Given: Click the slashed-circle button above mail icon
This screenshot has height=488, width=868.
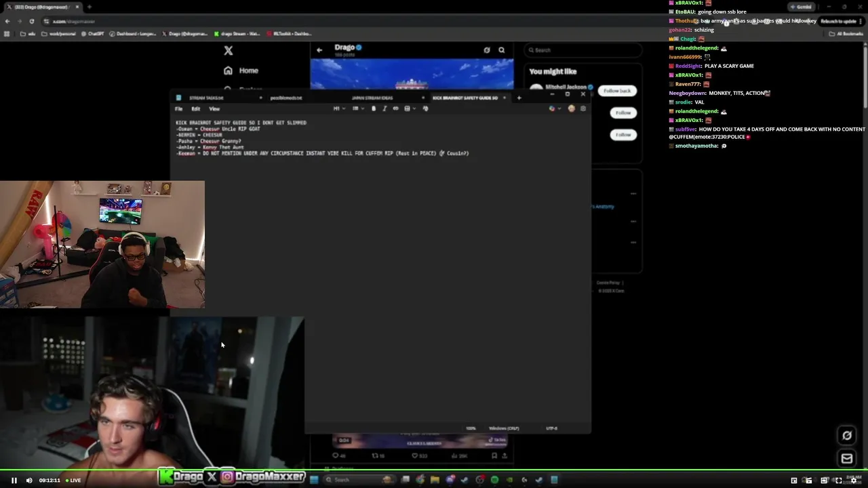Looking at the screenshot, I should 847,435.
